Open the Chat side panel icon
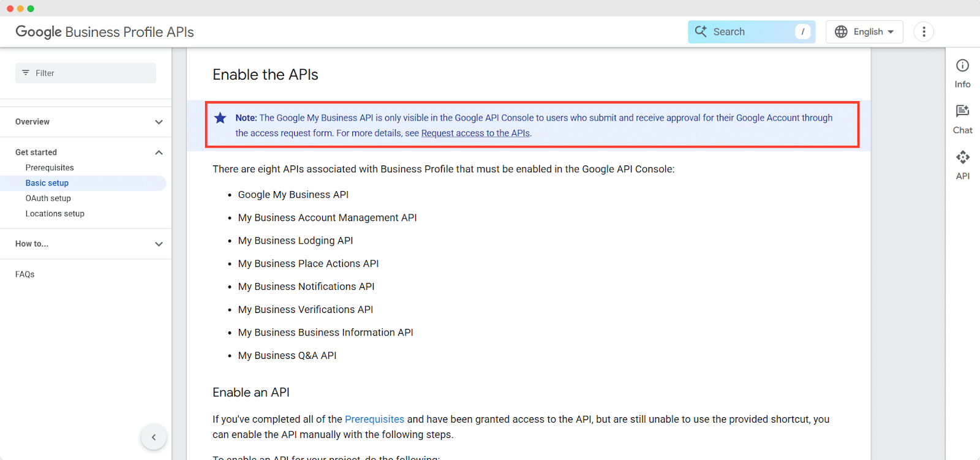This screenshot has height=460, width=980. point(962,111)
